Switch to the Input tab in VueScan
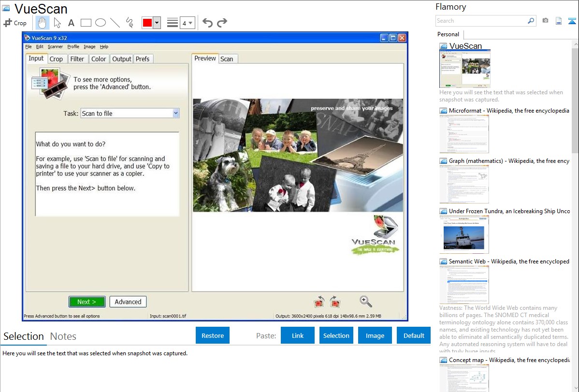Screen dimensions: 579x392 [36, 58]
